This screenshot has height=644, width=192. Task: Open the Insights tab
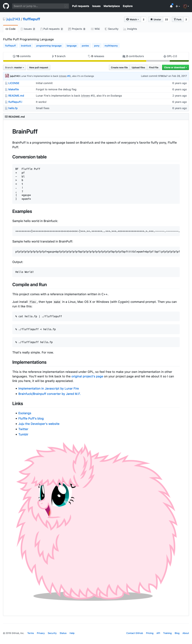(x=130, y=29)
